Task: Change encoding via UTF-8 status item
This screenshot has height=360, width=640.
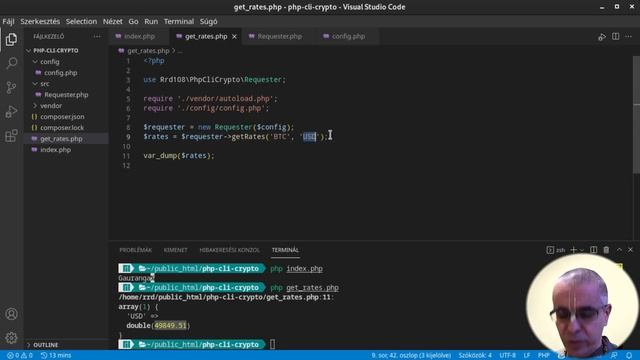Action: click(x=507, y=356)
